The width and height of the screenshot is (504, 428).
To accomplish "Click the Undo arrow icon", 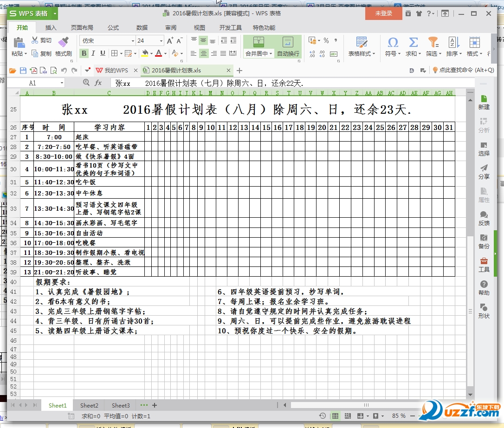I will pos(64,71).
